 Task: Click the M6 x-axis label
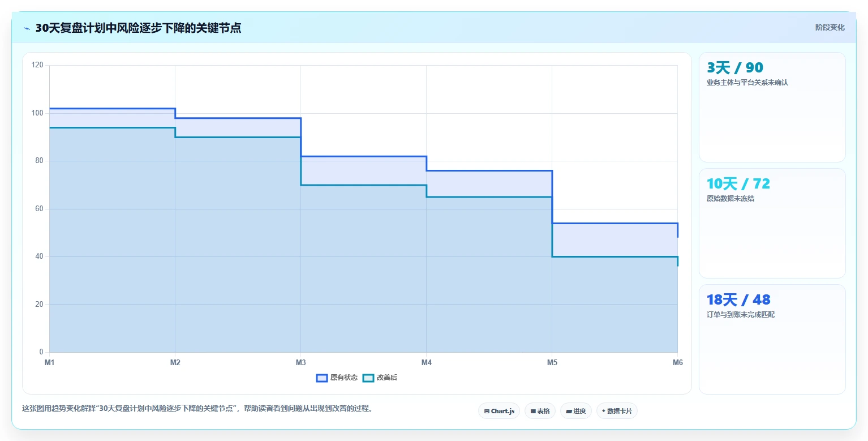[677, 363]
